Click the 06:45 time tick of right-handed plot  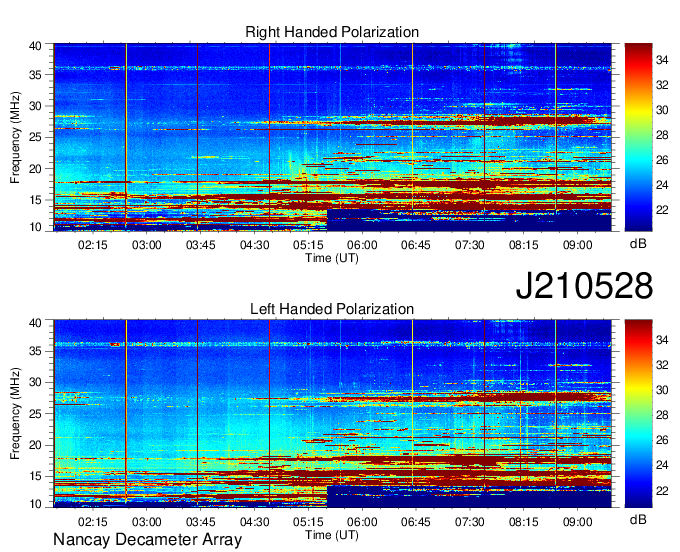[x=415, y=245]
